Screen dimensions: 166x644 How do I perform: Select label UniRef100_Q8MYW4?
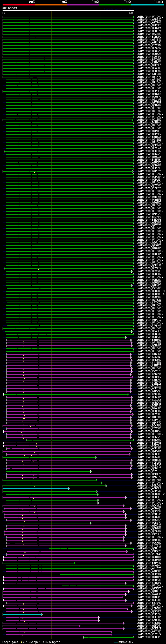point(149,105)
